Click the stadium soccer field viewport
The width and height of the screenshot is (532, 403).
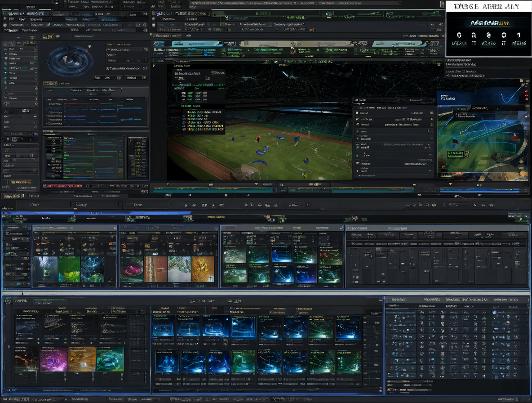pos(260,122)
